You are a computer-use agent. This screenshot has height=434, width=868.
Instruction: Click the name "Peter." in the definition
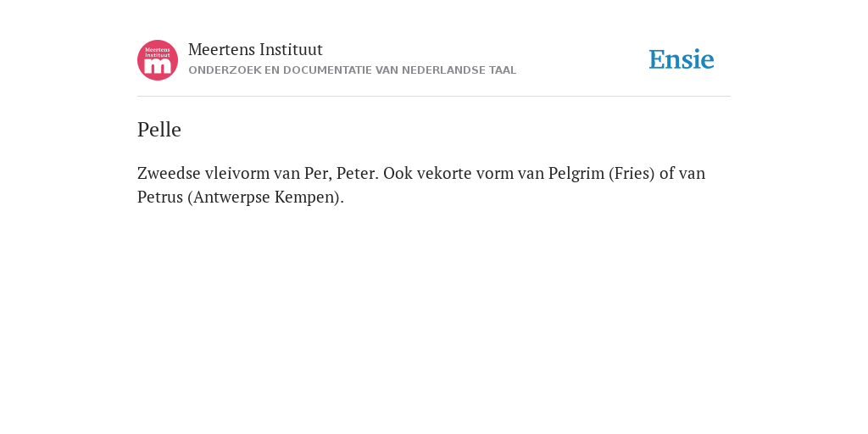pyautogui.click(x=358, y=173)
